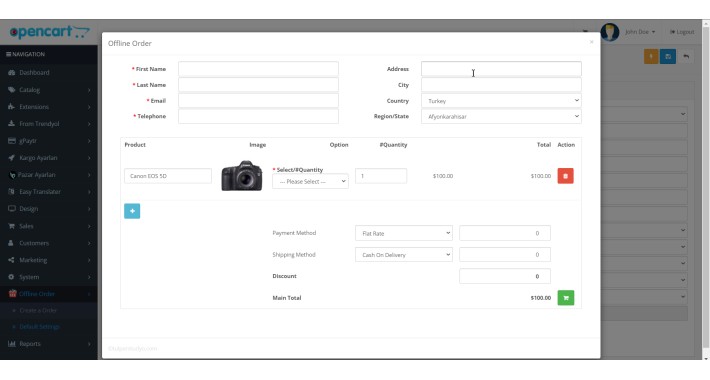This screenshot has width=710, height=380.
Task: Delete the Canon EOS 5D product row
Action: [565, 176]
